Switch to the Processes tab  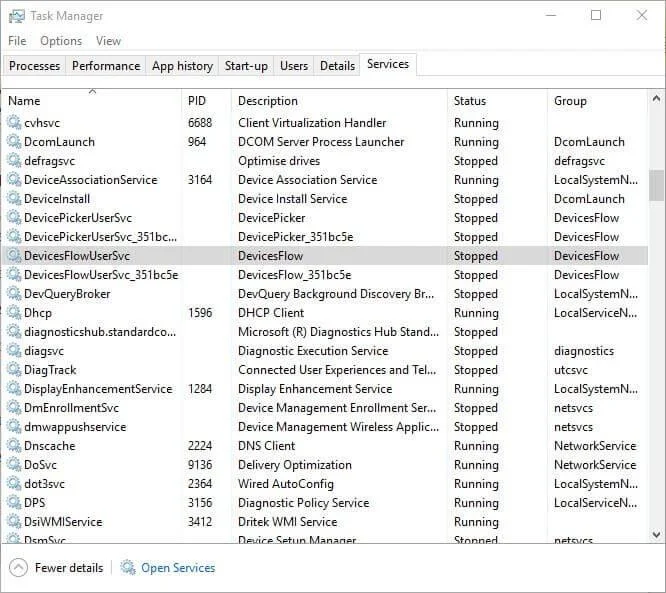click(x=34, y=66)
